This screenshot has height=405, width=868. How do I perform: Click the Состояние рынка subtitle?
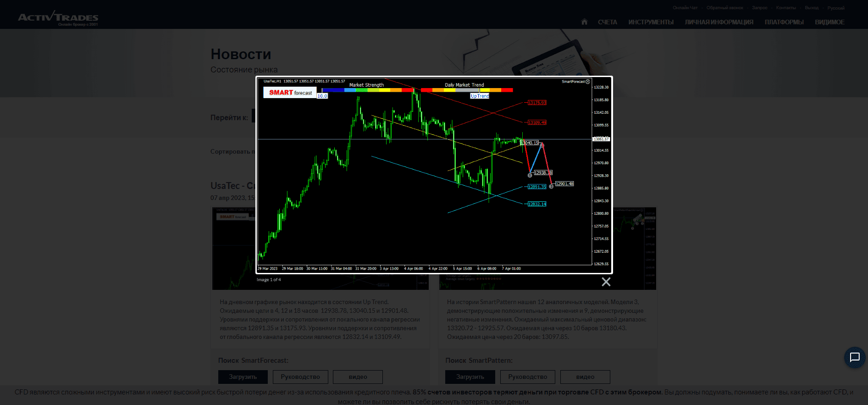[x=244, y=70]
